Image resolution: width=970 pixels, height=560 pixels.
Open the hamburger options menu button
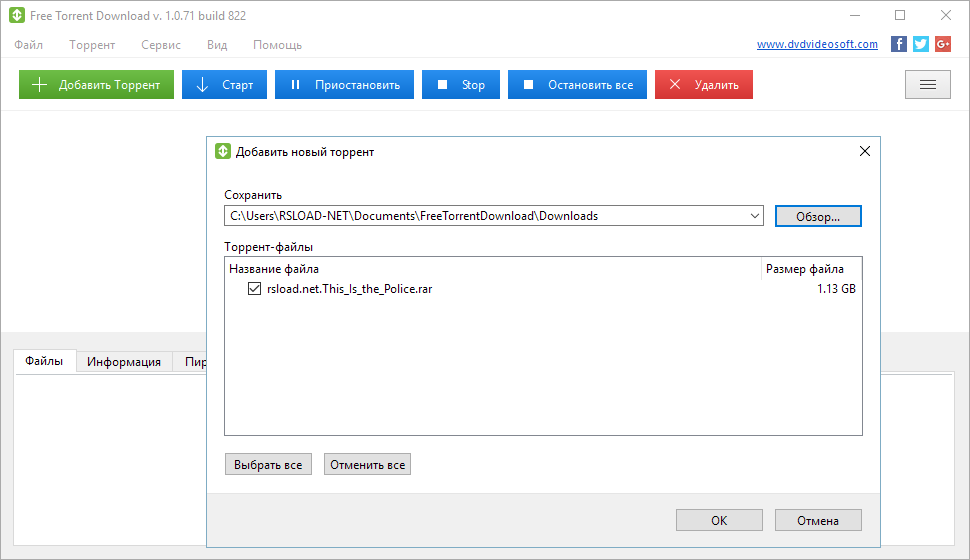(x=927, y=85)
